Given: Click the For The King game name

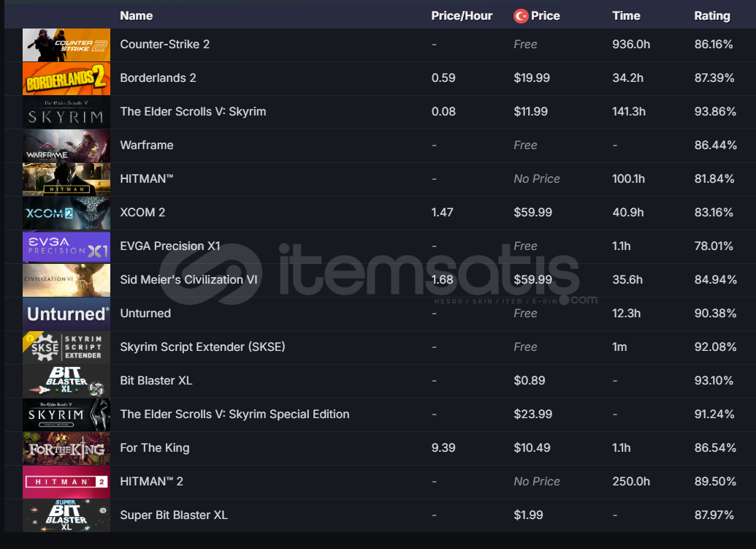Looking at the screenshot, I should click(155, 447).
